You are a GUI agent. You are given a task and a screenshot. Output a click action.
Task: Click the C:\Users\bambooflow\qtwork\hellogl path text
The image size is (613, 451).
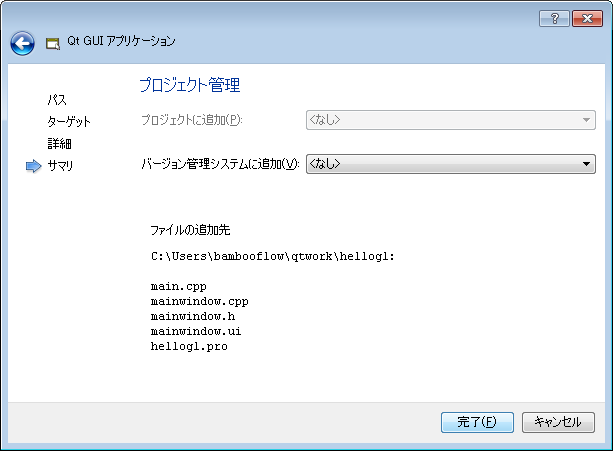(x=272, y=256)
